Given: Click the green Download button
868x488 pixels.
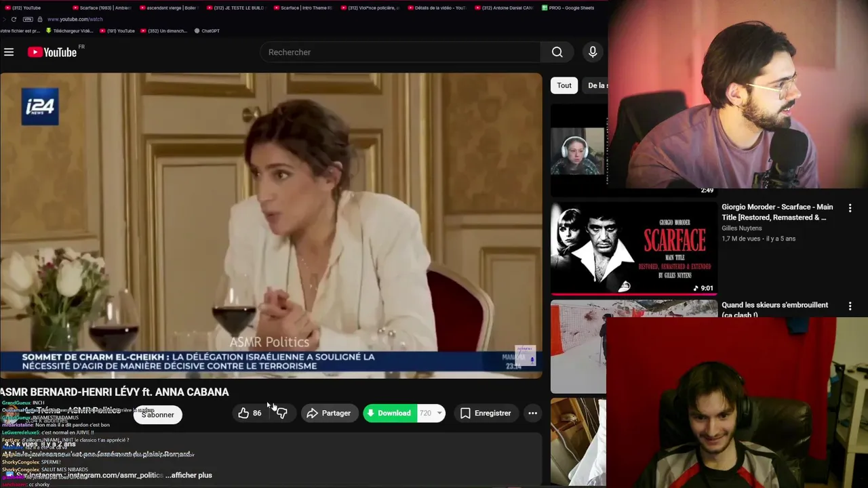Looking at the screenshot, I should 389,413.
